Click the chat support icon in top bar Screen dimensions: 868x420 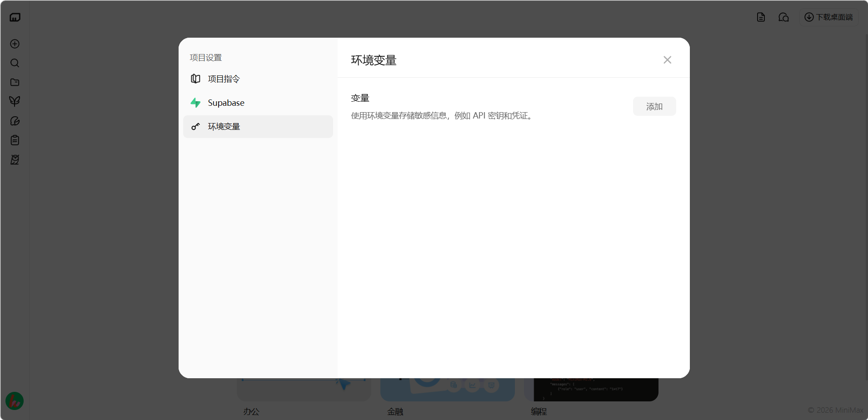coord(783,17)
